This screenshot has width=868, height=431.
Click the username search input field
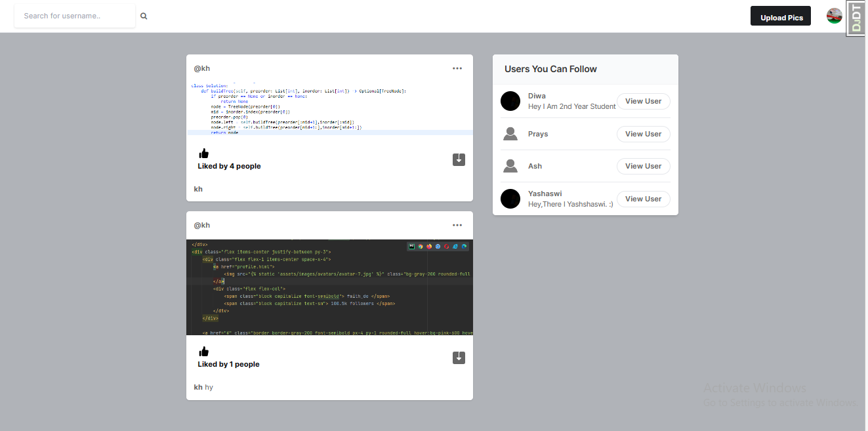pos(74,16)
